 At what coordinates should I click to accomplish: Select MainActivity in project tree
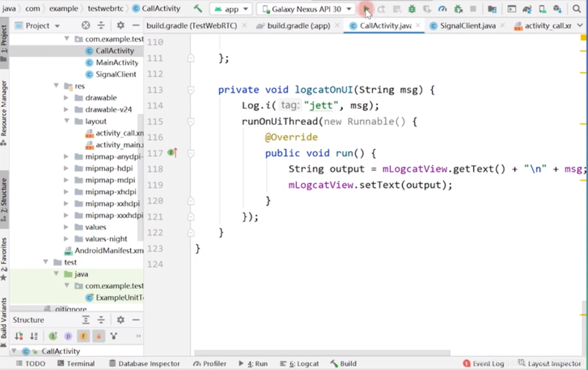tap(117, 62)
